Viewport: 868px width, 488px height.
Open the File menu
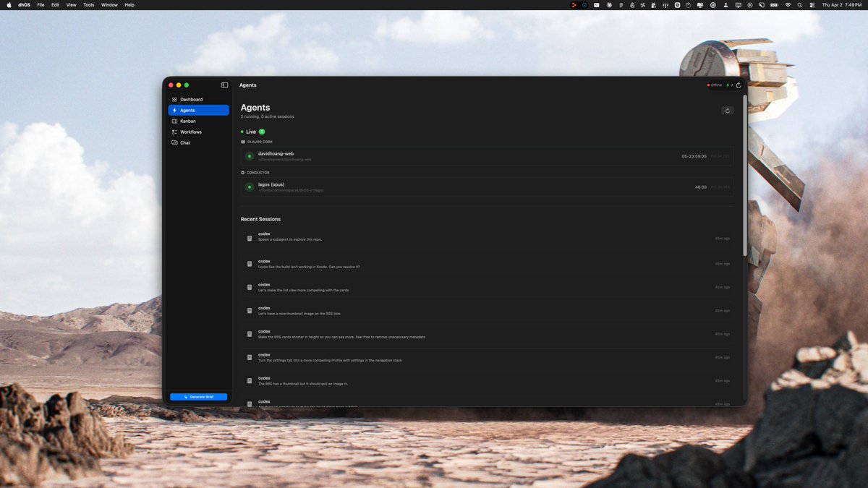click(x=41, y=4)
